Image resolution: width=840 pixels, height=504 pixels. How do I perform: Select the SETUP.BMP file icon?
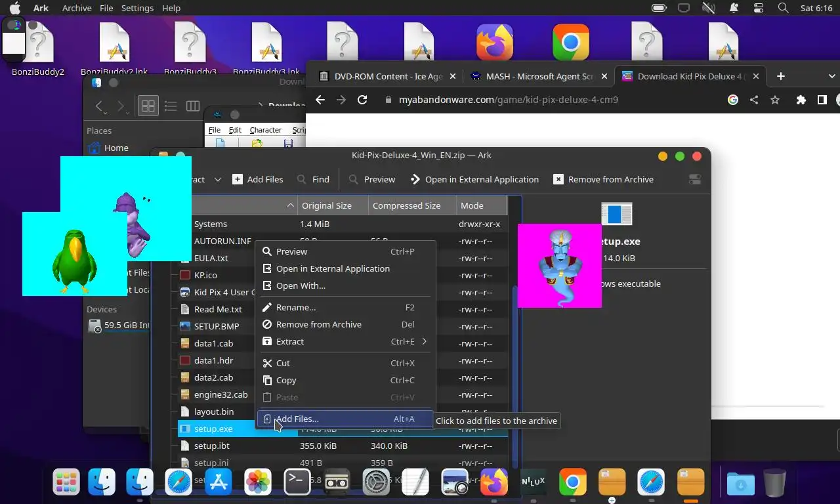click(185, 326)
